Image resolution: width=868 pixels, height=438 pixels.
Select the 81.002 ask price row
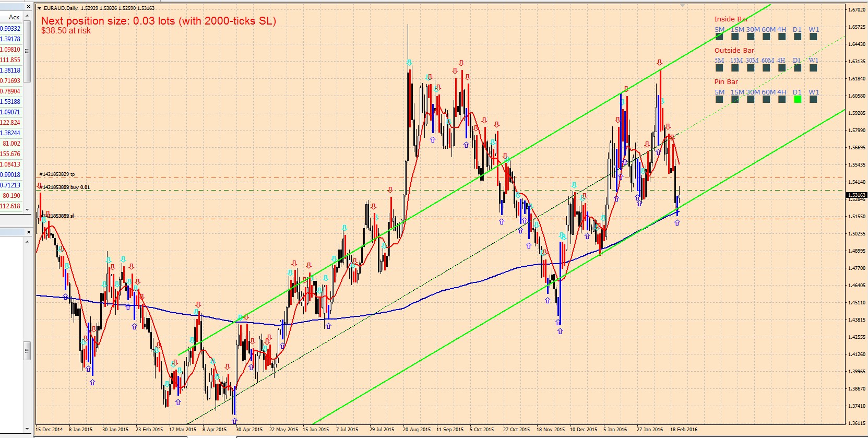pos(11,144)
